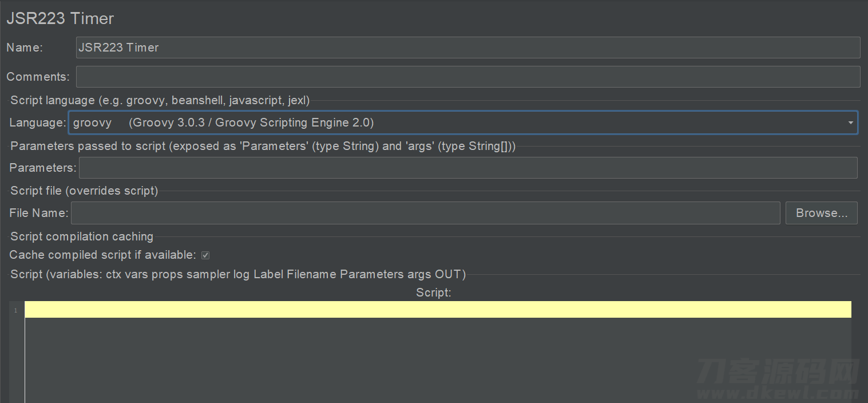Image resolution: width=868 pixels, height=403 pixels.
Task: Click the JSR223 Timer panel heading
Action: pos(60,18)
